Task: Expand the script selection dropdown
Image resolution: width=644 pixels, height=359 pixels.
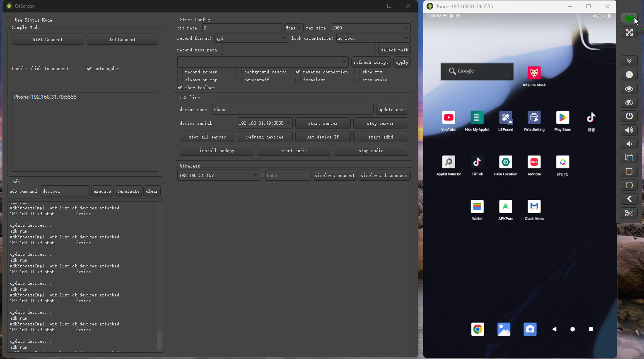Action: click(x=263, y=62)
